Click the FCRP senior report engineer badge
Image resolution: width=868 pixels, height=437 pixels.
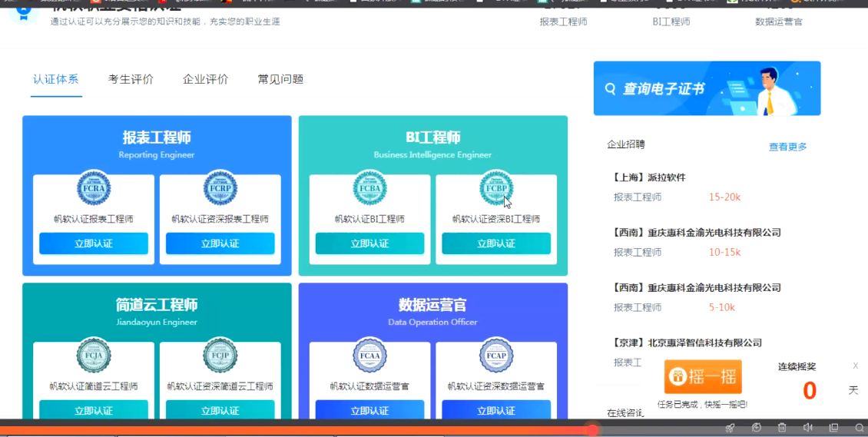[220, 188]
